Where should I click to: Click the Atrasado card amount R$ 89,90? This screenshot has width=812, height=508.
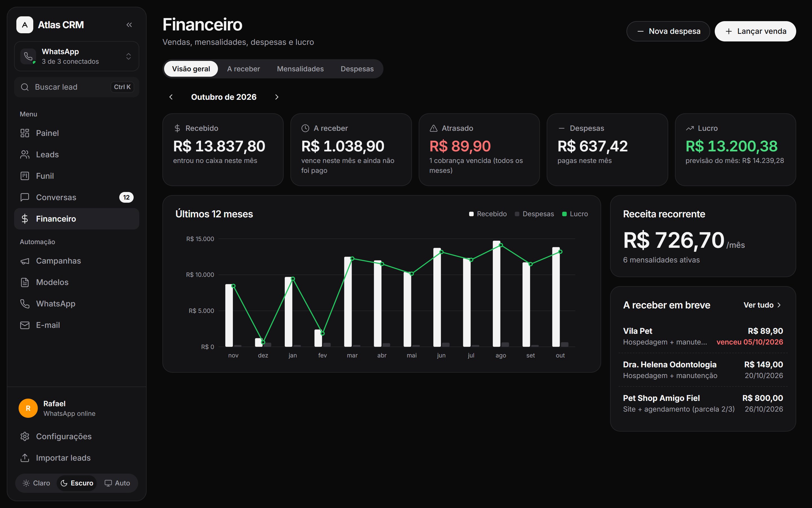(x=460, y=146)
